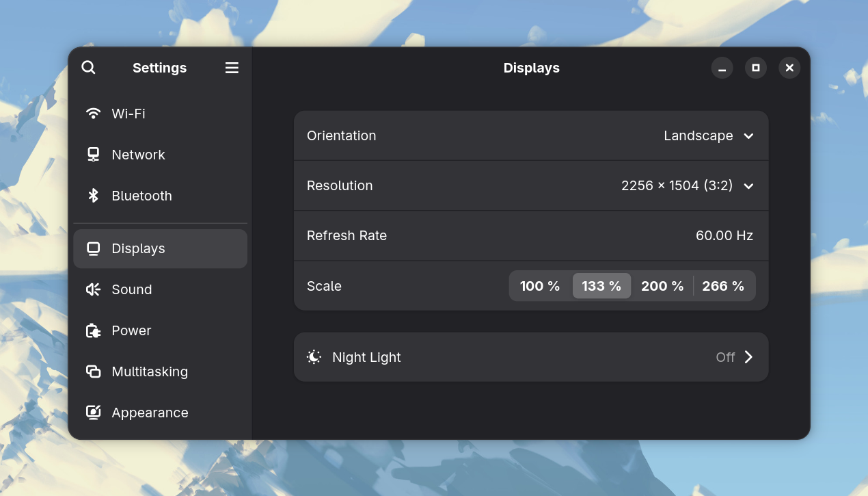The width and height of the screenshot is (868, 496).
Task: Click the Night Light label
Action: tap(366, 357)
